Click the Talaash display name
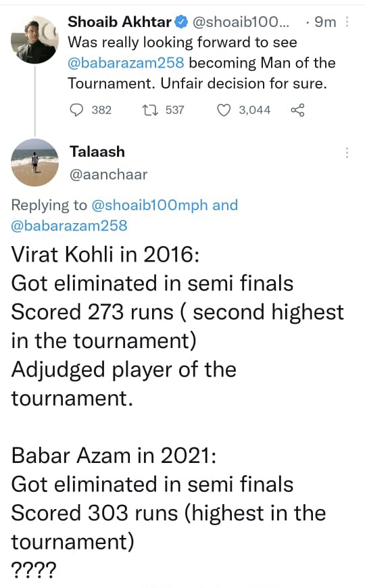 pos(97,152)
